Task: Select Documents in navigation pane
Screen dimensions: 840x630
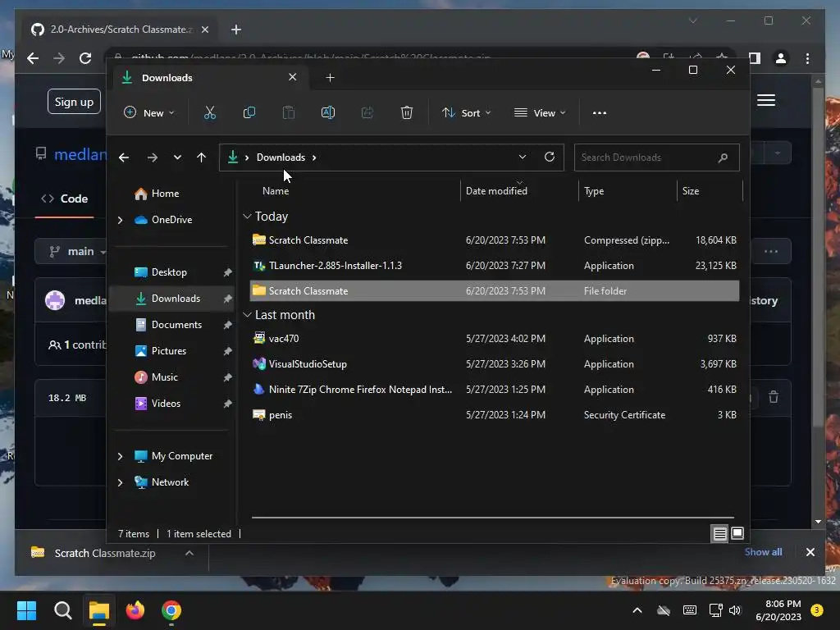Action: [x=176, y=325]
